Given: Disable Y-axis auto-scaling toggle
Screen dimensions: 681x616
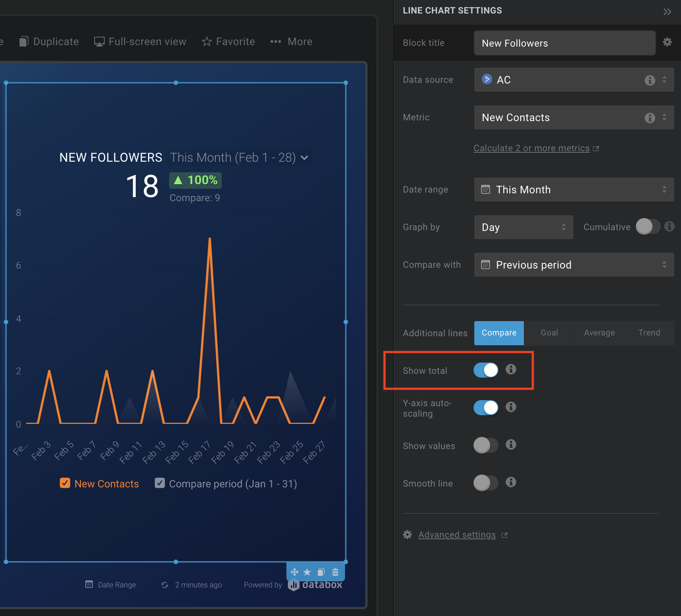Looking at the screenshot, I should coord(486,408).
